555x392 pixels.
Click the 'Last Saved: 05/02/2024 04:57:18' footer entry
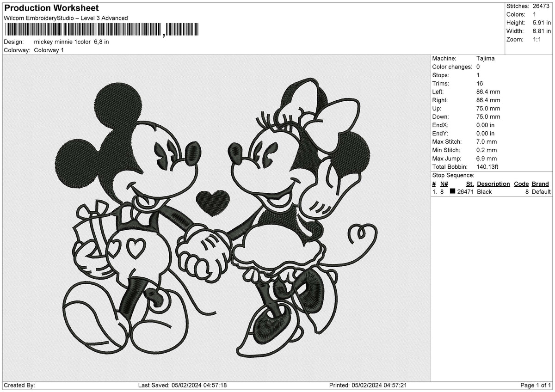coord(183,385)
